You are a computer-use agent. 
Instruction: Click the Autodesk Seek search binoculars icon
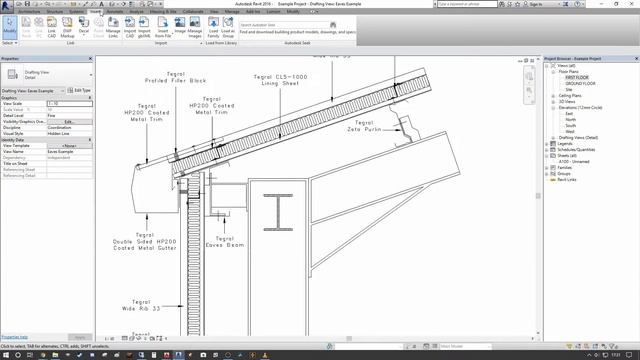coord(333,25)
